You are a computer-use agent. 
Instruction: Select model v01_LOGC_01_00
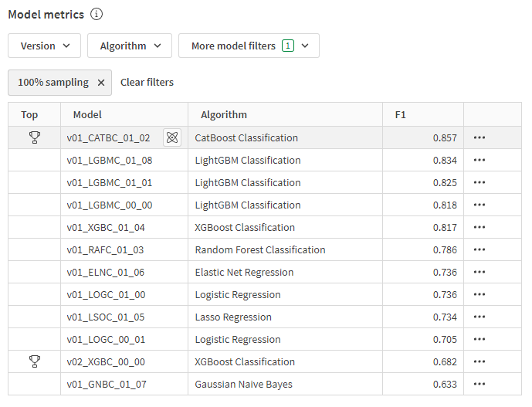point(106,295)
